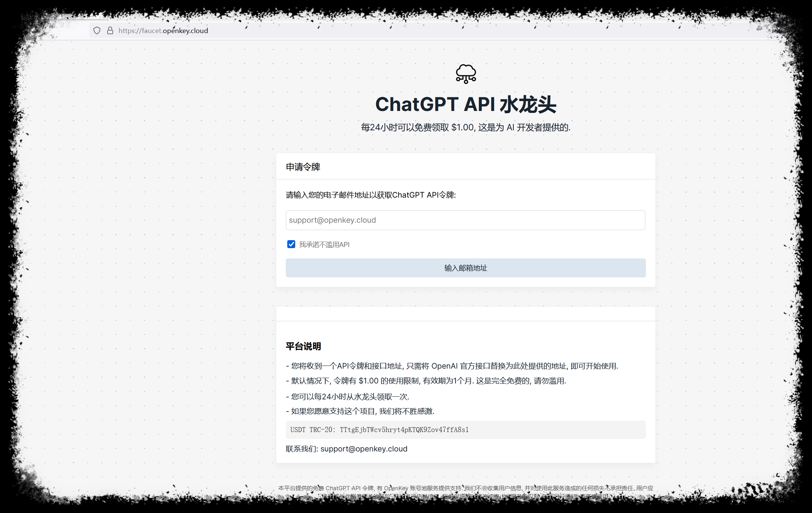Click the 申请令牌 card header
Image resolution: width=812 pixels, height=513 pixels.
pyautogui.click(x=303, y=167)
